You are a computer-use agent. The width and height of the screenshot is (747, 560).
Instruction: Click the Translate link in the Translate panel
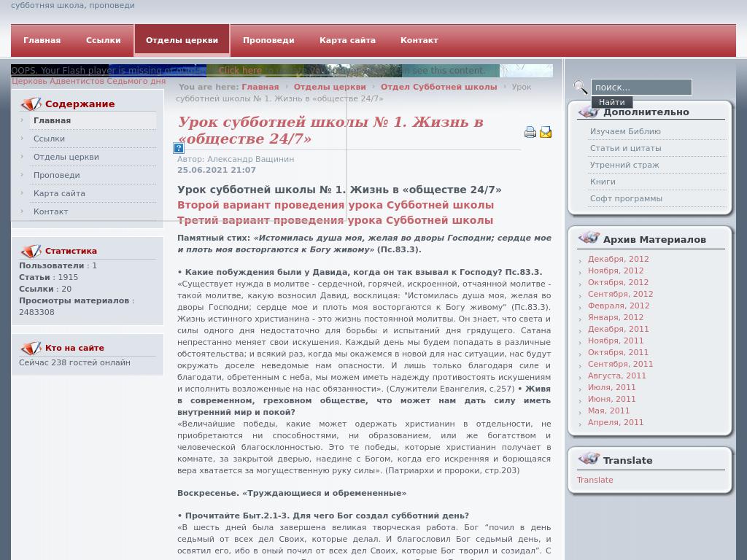[x=595, y=480]
